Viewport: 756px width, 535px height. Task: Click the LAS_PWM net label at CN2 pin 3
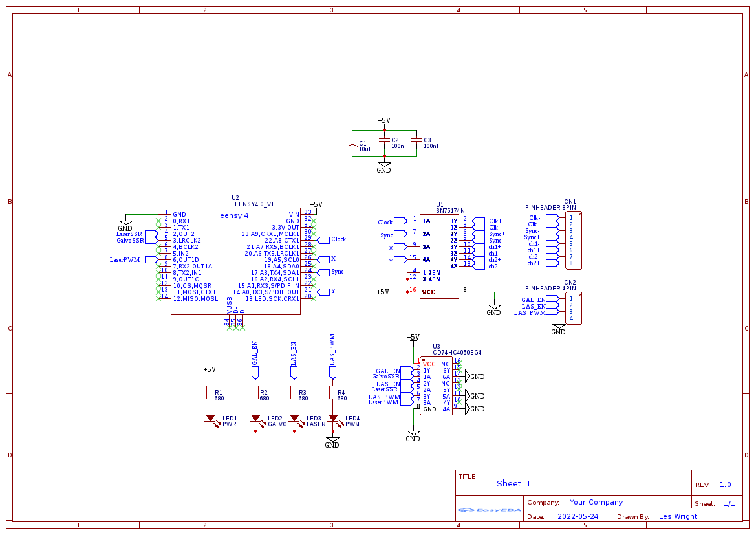click(530, 313)
